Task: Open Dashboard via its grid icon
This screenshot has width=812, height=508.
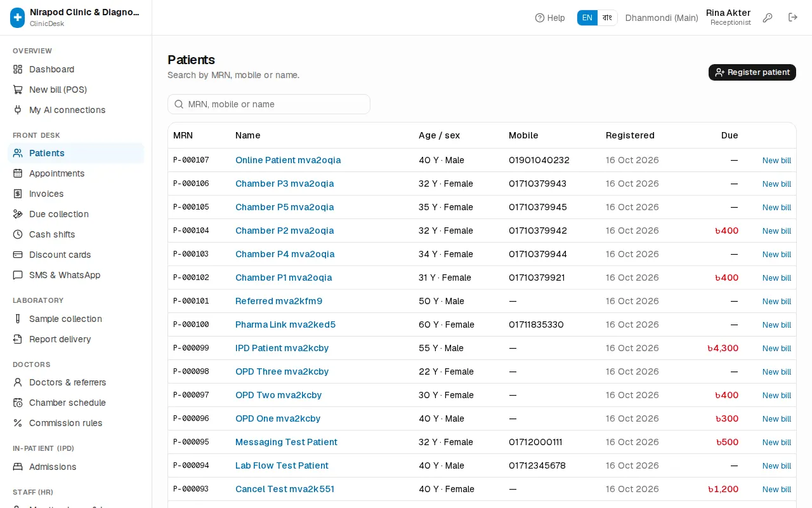Action: tap(18, 69)
